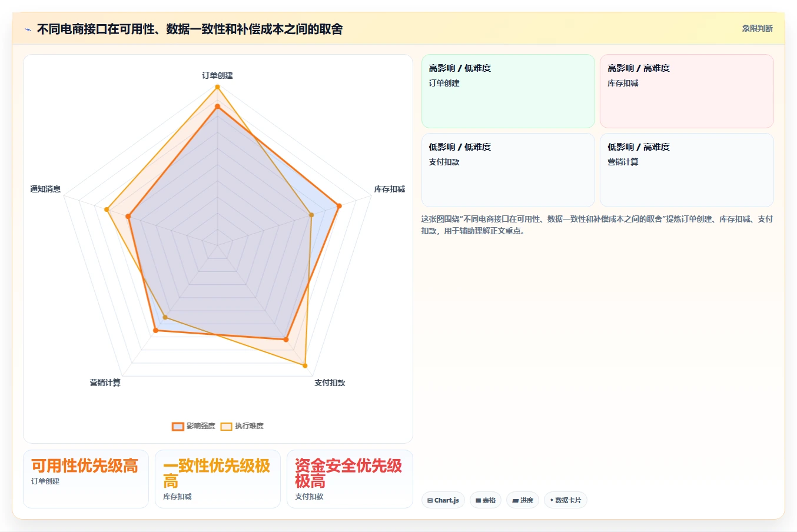Screen dimensions: 797x532
Task: Select the 数据卡片 tag
Action: [565, 500]
